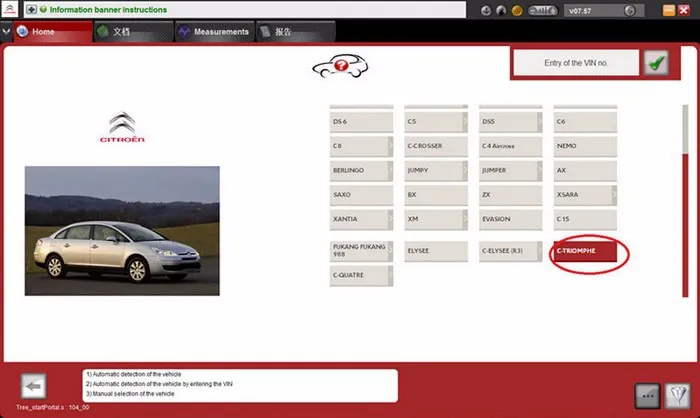The height and width of the screenshot is (418, 700).
Task: Select the BX vehicle
Action: pyautogui.click(x=436, y=195)
